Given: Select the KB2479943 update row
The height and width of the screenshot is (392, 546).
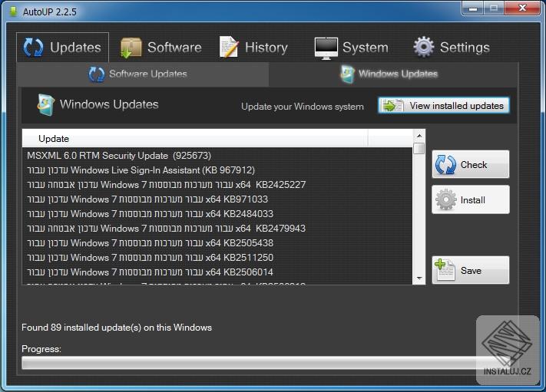Looking at the screenshot, I should coord(217,229).
